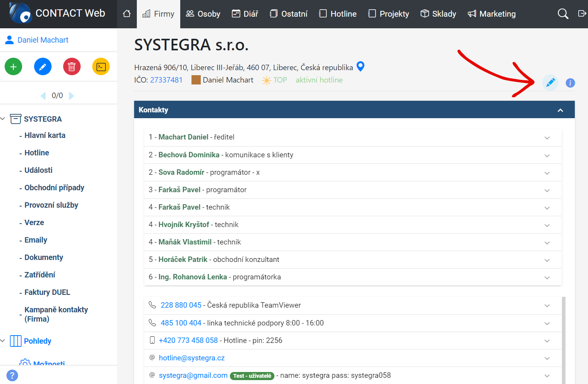Click the red trash delete icon
This screenshot has height=384, width=588.
click(x=72, y=67)
